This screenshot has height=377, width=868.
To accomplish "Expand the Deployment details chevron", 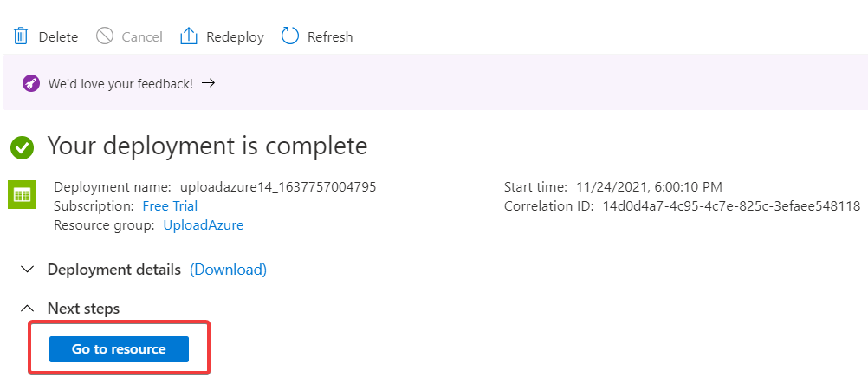I will pos(28,270).
